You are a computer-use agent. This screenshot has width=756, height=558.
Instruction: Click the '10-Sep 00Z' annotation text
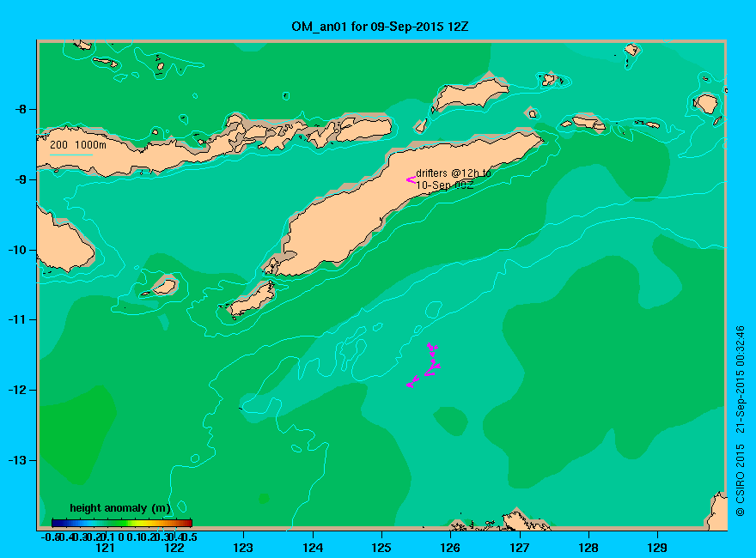445,185
